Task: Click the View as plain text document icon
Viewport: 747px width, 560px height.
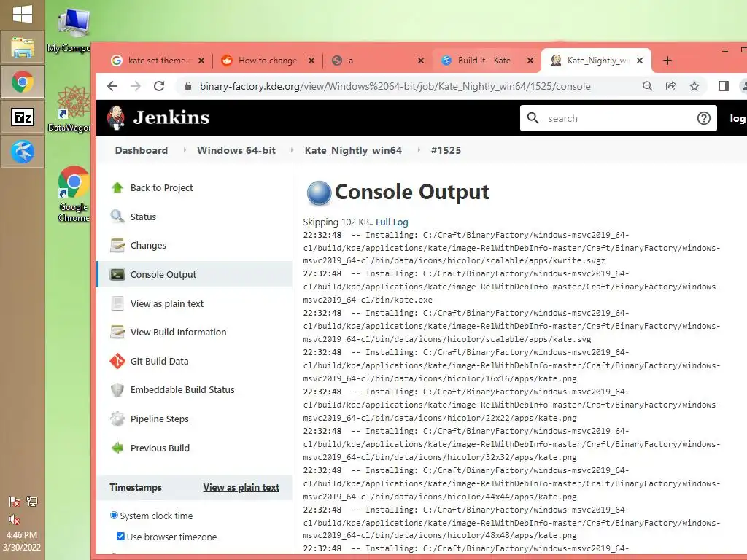Action: coord(117,303)
